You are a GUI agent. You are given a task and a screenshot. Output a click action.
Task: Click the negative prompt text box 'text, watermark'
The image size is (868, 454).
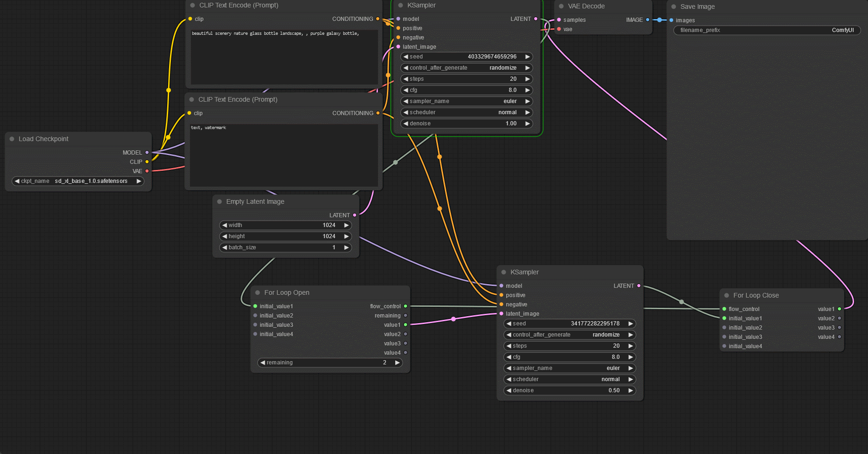(284, 155)
